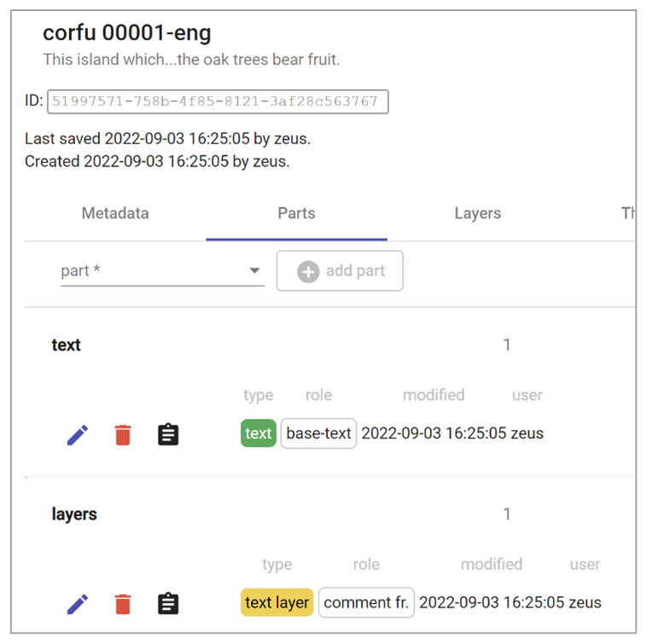
Task: Click the yellow text layer badge
Action: pyautogui.click(x=277, y=602)
